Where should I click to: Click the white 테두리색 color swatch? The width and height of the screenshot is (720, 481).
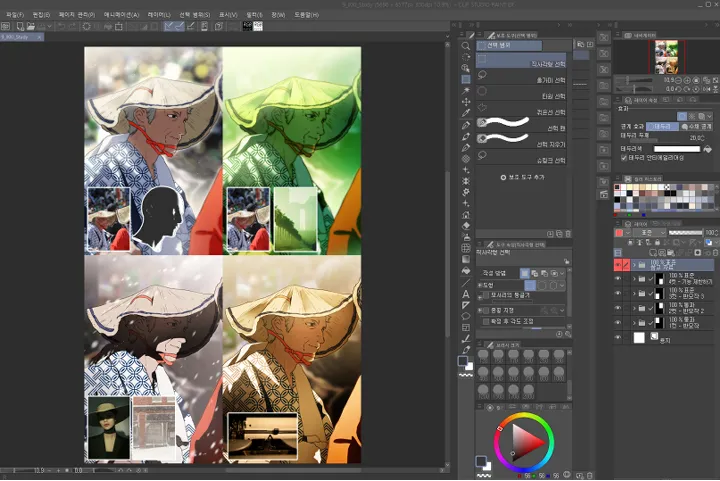(677, 149)
